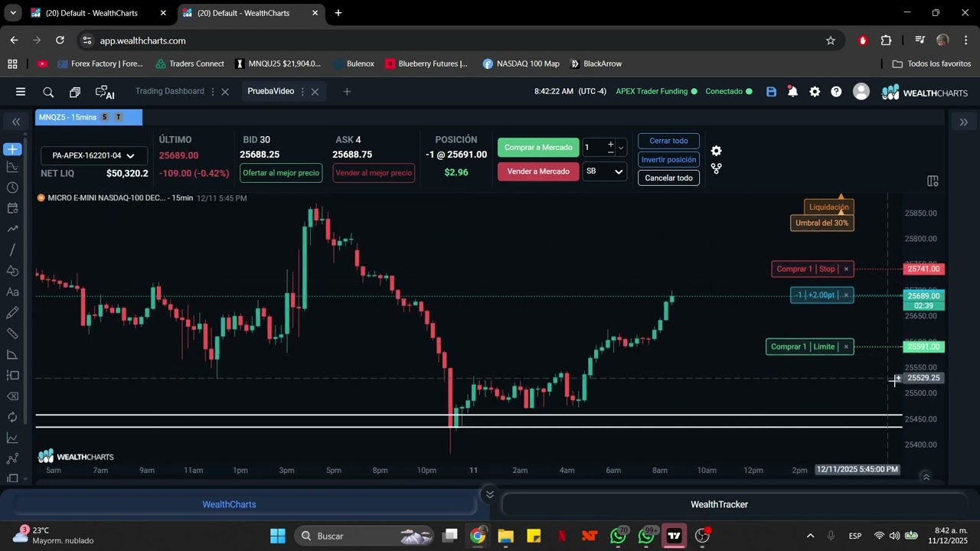Open the chart type tool
980x551 pixels.
(x=12, y=167)
